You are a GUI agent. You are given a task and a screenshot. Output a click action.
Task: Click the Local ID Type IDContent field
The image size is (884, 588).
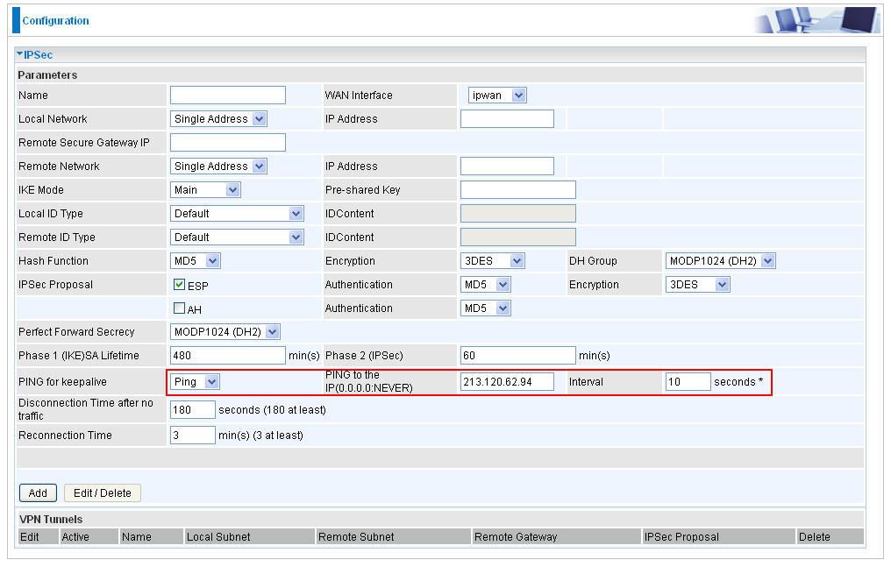[x=518, y=214]
